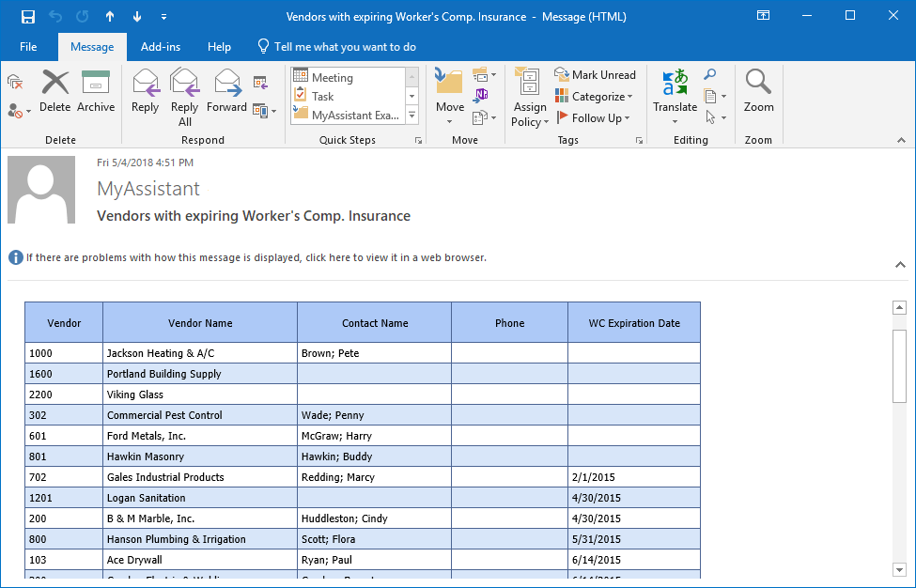This screenshot has width=916, height=588.
Task: Save the message using the floppy disk icon
Action: pyautogui.click(x=28, y=17)
